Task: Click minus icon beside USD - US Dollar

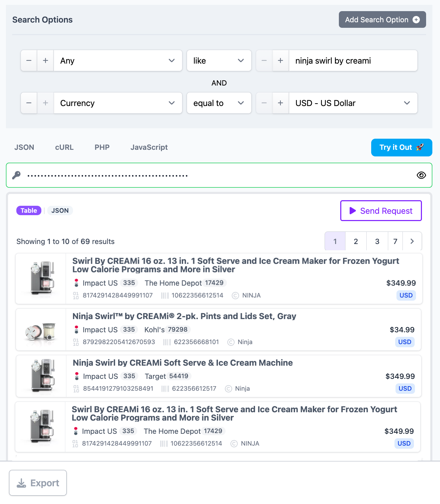Action: [x=264, y=103]
